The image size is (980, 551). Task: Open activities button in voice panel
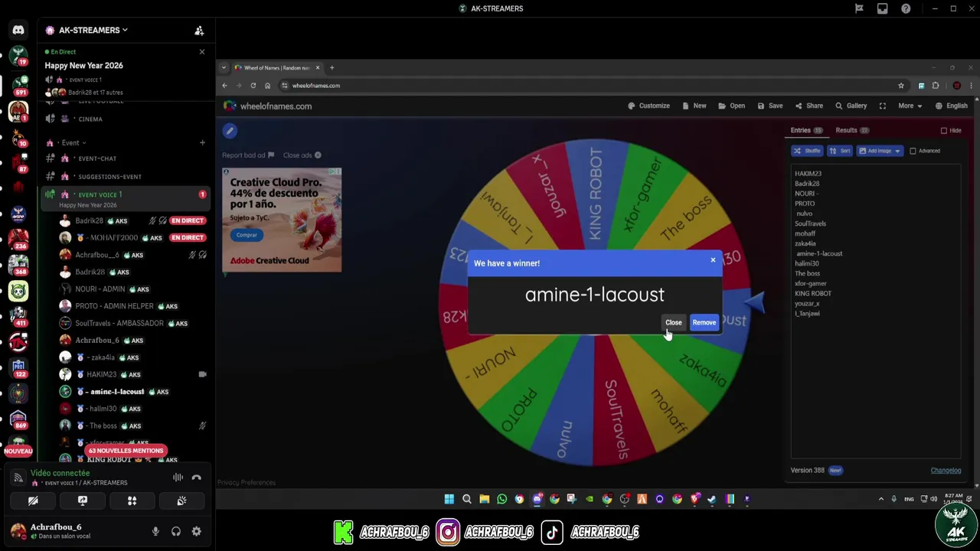[x=132, y=500]
